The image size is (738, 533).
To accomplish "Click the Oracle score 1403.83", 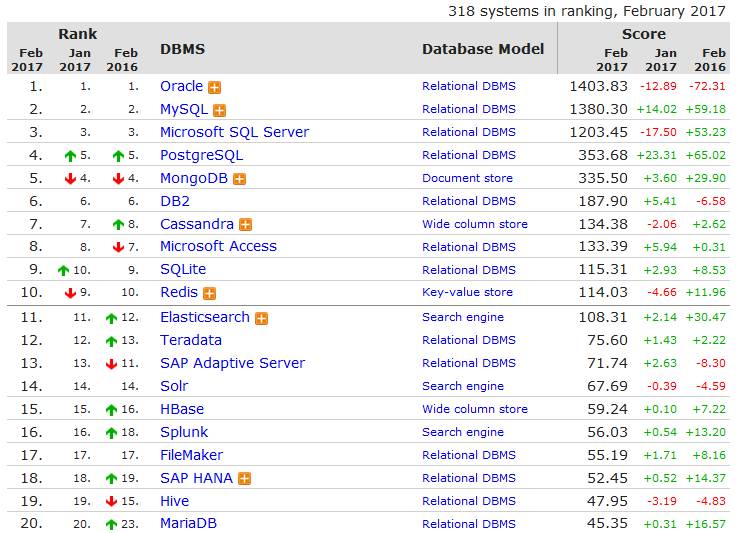I will click(x=598, y=86).
